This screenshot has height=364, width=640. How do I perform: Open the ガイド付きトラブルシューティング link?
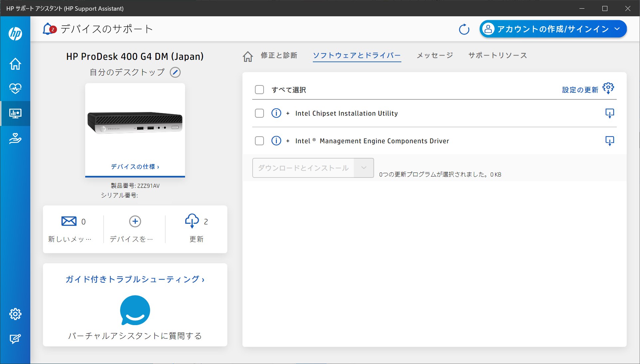point(135,279)
